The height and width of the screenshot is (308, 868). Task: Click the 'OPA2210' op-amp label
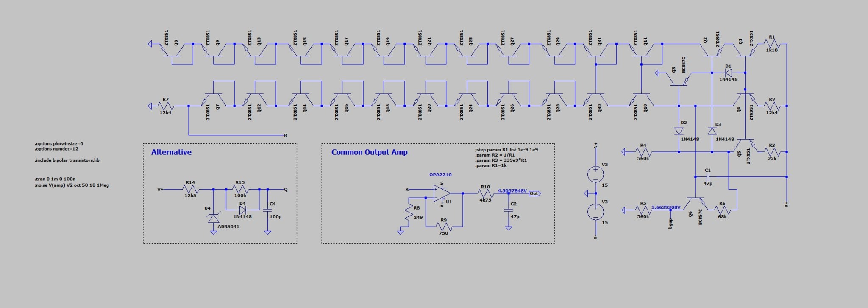[x=440, y=174]
